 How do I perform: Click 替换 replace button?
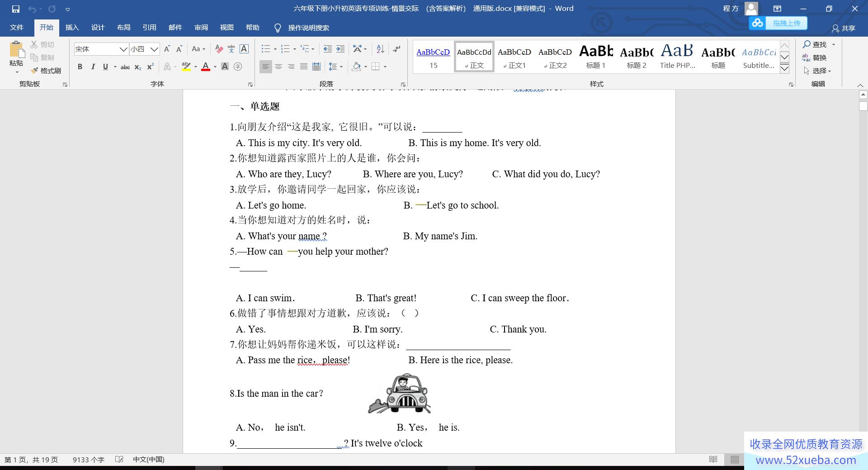coord(815,57)
